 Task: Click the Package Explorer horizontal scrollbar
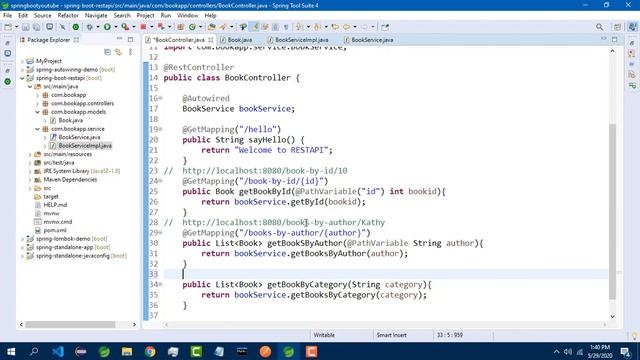click(70, 324)
